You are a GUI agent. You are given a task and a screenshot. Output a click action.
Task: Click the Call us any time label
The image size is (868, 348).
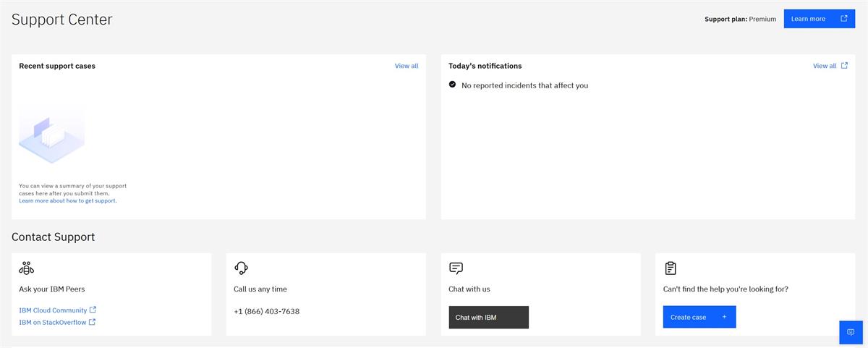point(260,289)
